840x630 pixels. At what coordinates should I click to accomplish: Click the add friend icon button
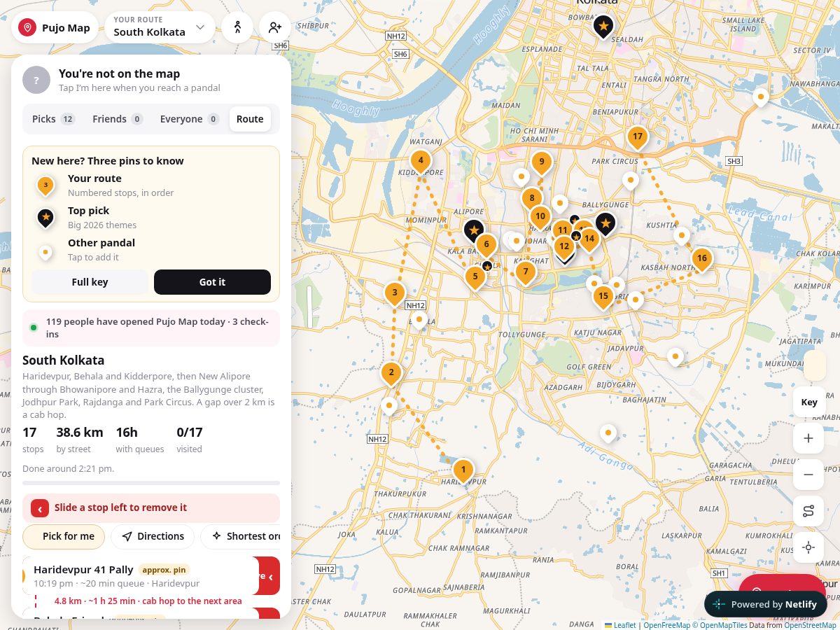point(275,28)
